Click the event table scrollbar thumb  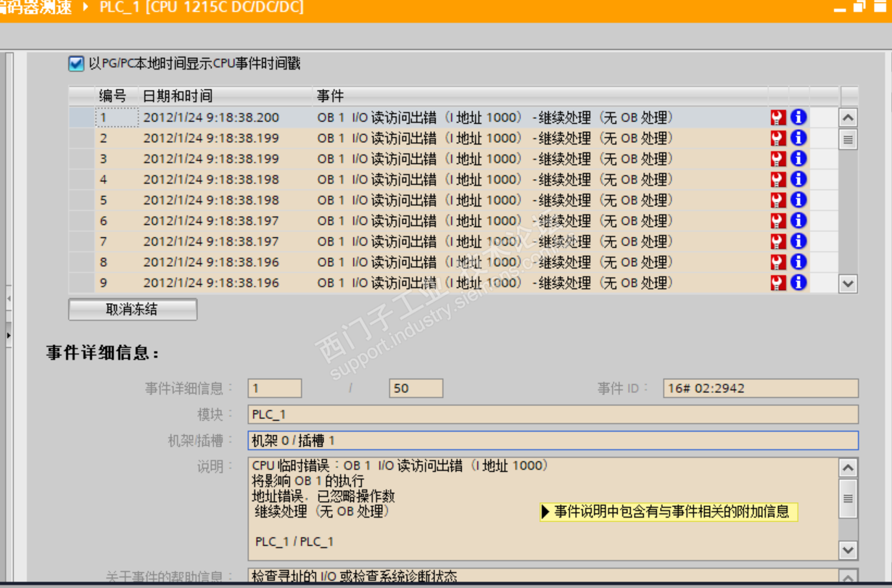tap(848, 139)
